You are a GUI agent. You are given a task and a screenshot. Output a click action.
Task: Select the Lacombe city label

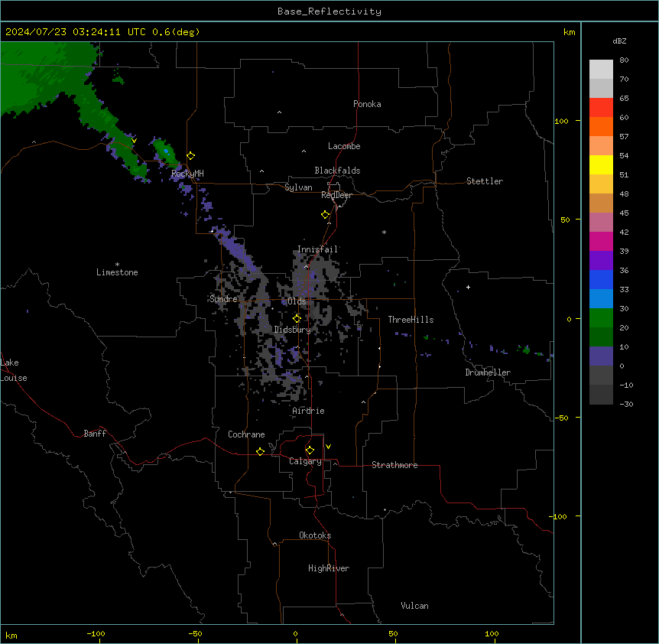344,146
